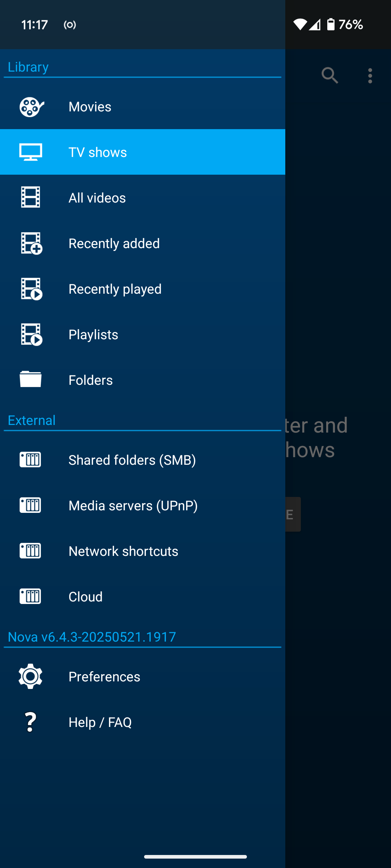Open Network shortcuts
The image size is (391, 868).
(x=143, y=551)
